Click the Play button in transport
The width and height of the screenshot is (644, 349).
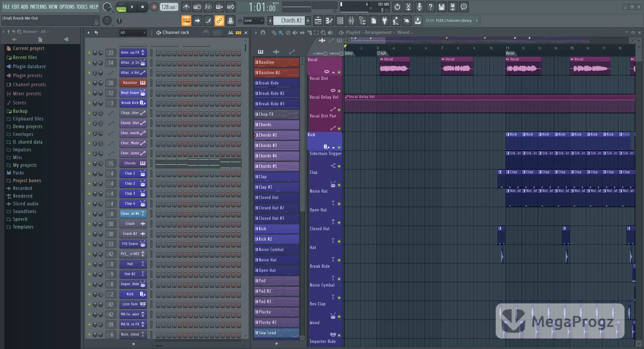[x=132, y=7]
